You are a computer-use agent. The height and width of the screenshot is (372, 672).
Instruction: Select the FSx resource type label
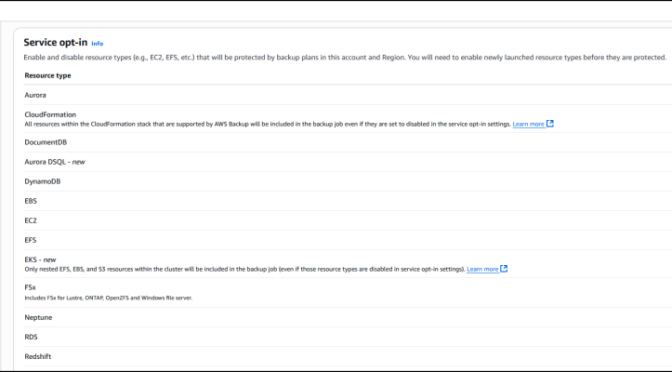30,288
